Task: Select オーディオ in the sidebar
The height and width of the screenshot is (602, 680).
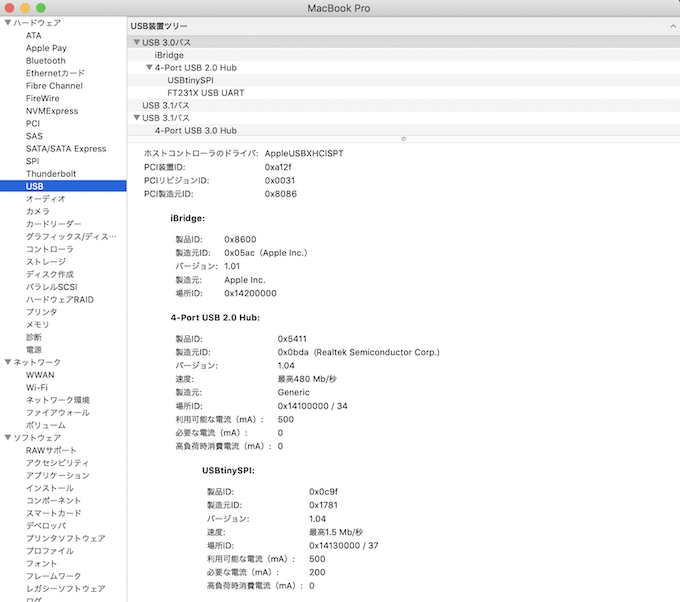Action: (46, 199)
